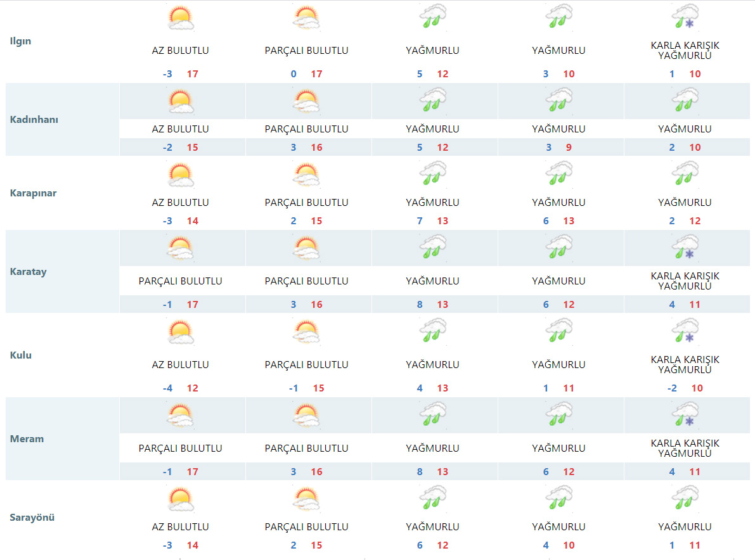This screenshot has width=755, height=560.
Task: Click Meram's first Parçalı Bulutlu label
Action: pyautogui.click(x=181, y=448)
